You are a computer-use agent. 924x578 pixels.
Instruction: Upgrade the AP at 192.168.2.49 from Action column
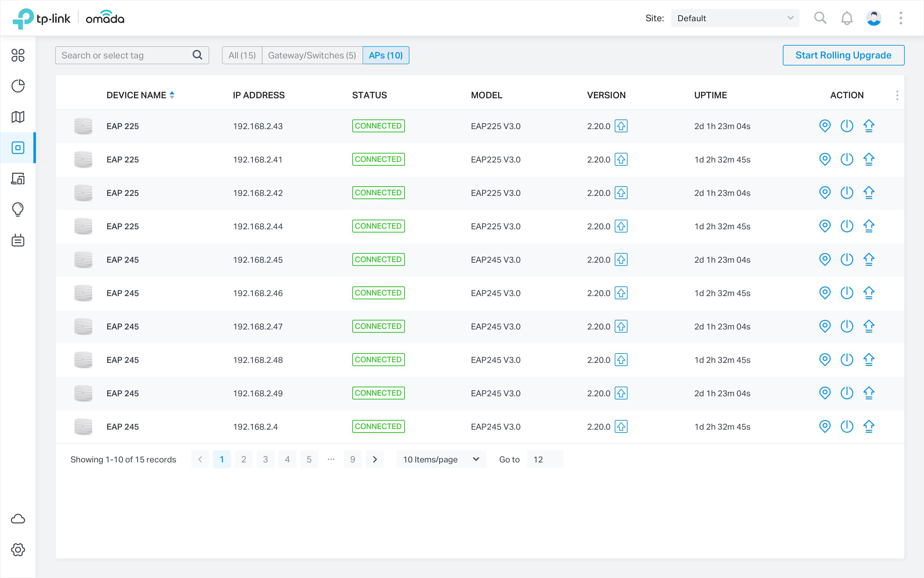[868, 393]
